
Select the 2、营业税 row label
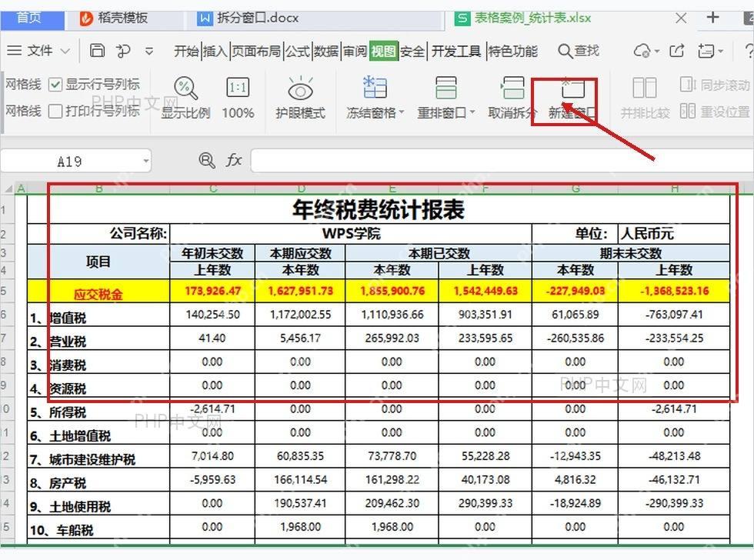(98, 339)
